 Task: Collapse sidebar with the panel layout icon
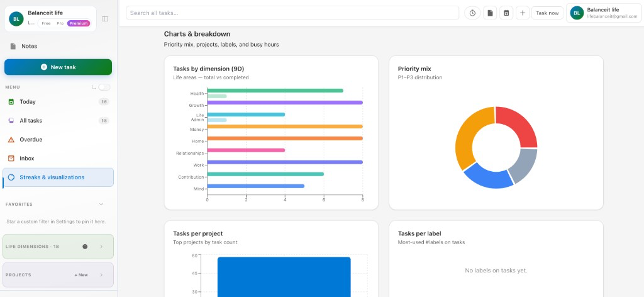(x=105, y=19)
